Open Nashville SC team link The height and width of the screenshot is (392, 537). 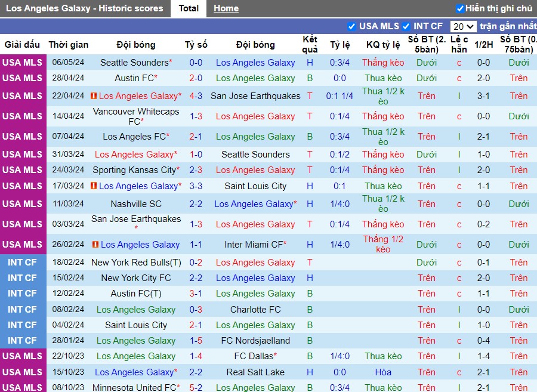(136, 204)
